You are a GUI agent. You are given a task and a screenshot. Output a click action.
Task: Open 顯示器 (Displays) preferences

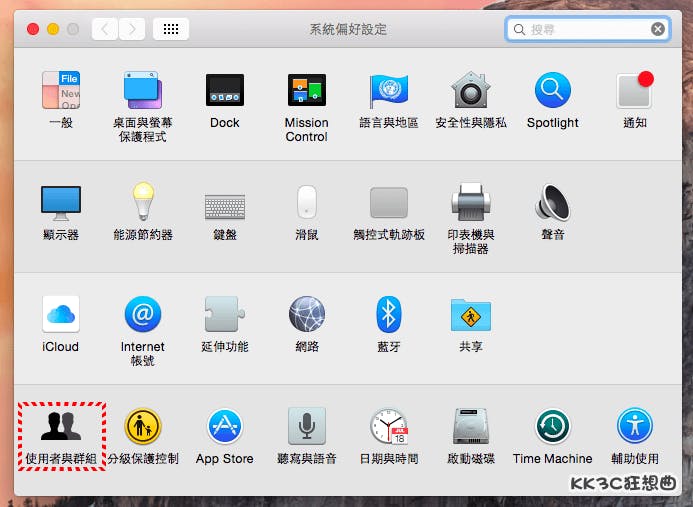click(61, 203)
